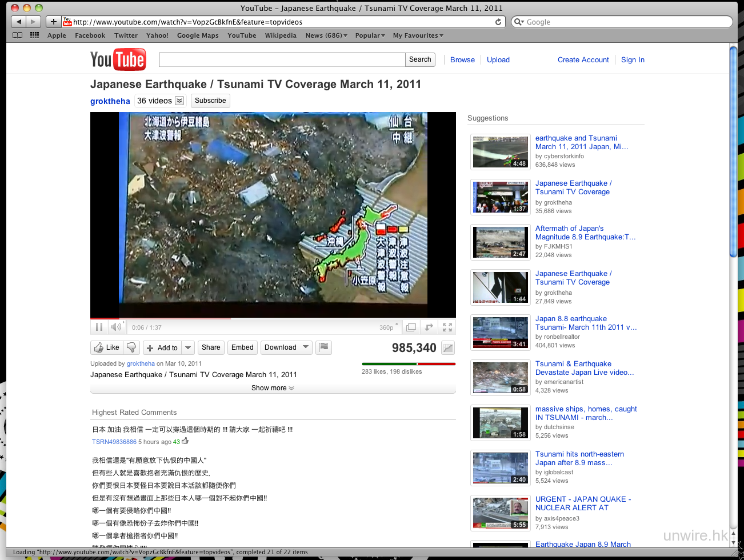
Task: Mute the video with the speaker icon
Action: (116, 327)
